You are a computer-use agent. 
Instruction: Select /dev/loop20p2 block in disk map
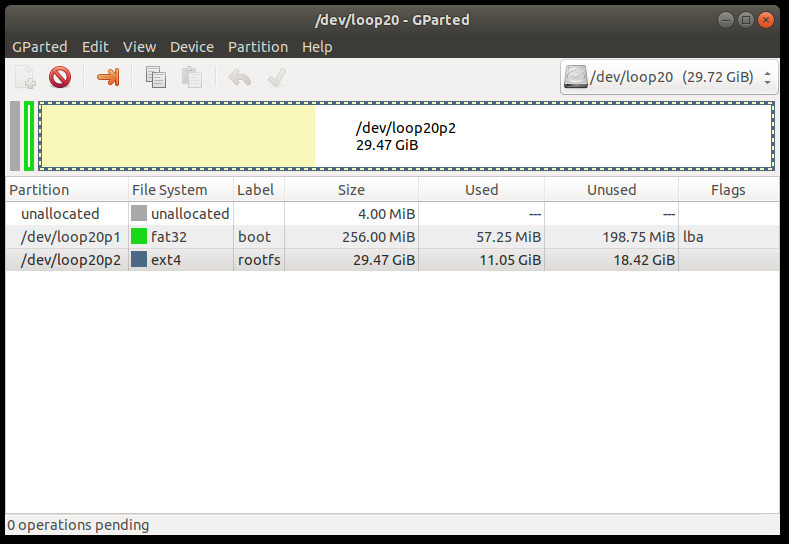pos(407,136)
